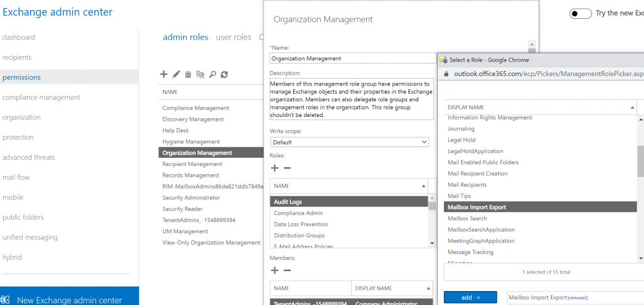Open unified messaging in left navigation
Viewport: 644px width, 305px height.
click(30, 237)
